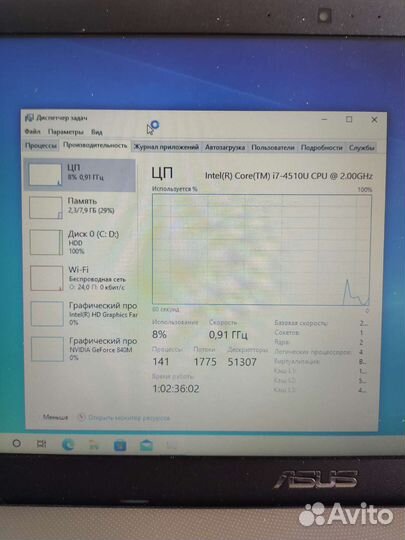This screenshot has width=405, height=540.
Task: Select the ЦП performance entry
Action: pyautogui.click(x=80, y=175)
